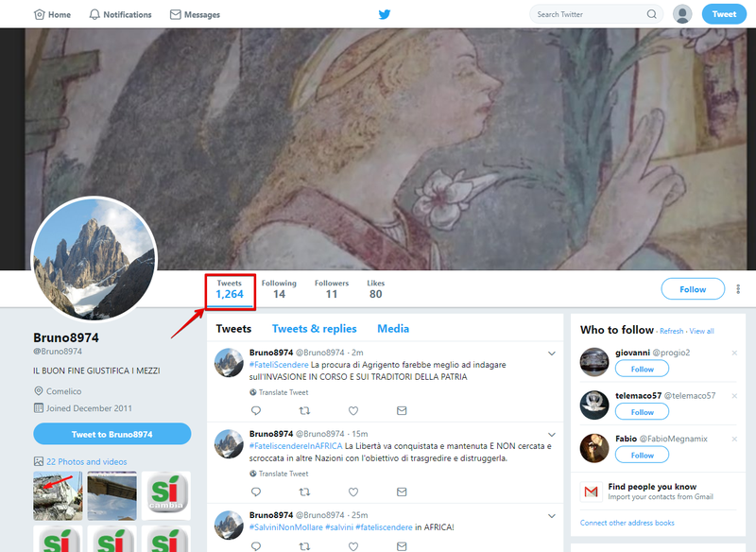756x552 pixels.
Task: Click the #SalviniNonMollare hashtag
Action: (x=286, y=527)
